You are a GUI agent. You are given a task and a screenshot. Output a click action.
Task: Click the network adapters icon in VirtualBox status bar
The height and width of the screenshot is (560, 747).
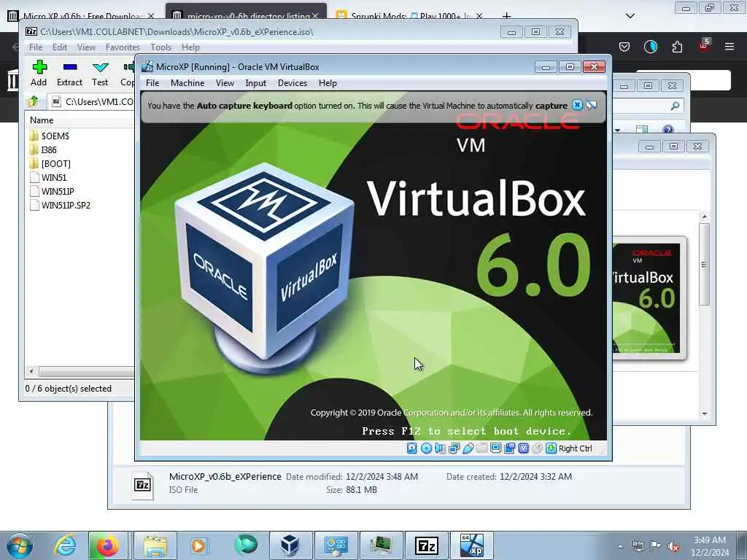pyautogui.click(x=454, y=448)
